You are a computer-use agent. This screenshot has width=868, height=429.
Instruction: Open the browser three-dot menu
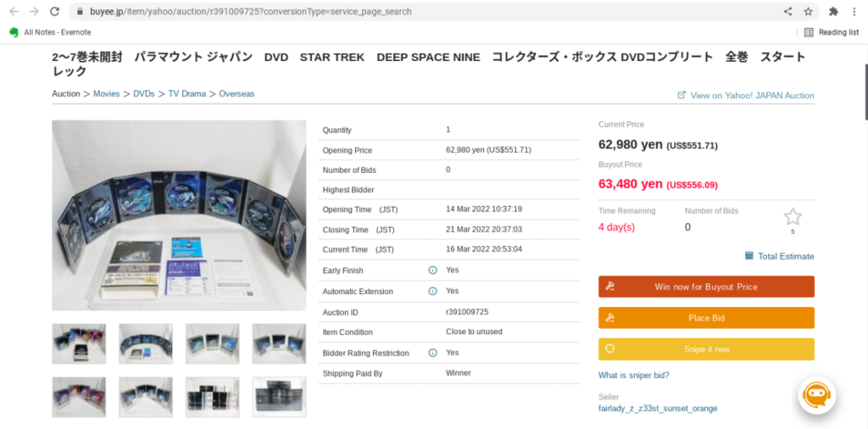point(855,12)
